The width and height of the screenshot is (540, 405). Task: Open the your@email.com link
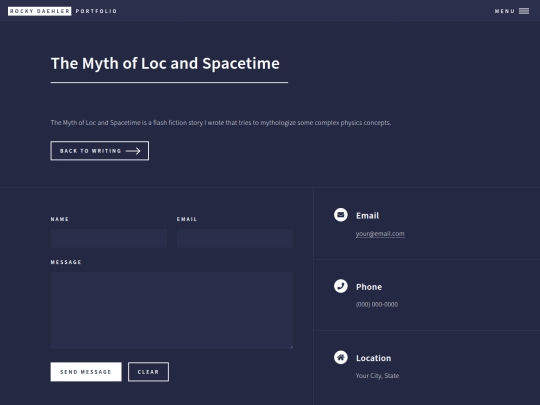click(380, 233)
